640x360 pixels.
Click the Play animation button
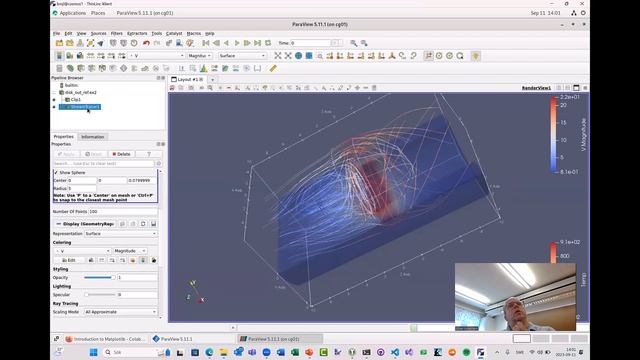pyautogui.click(x=237, y=43)
